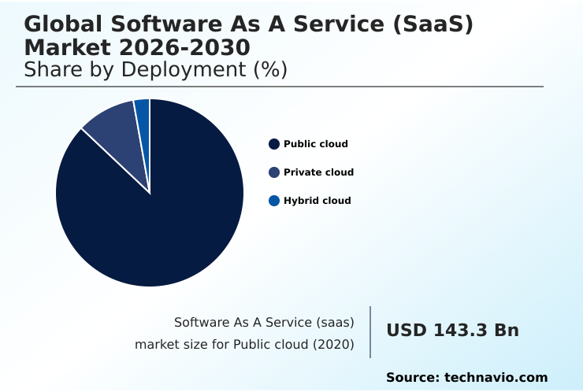Select the Public cloud legend label
This screenshot has width=583, height=392.
click(x=315, y=144)
